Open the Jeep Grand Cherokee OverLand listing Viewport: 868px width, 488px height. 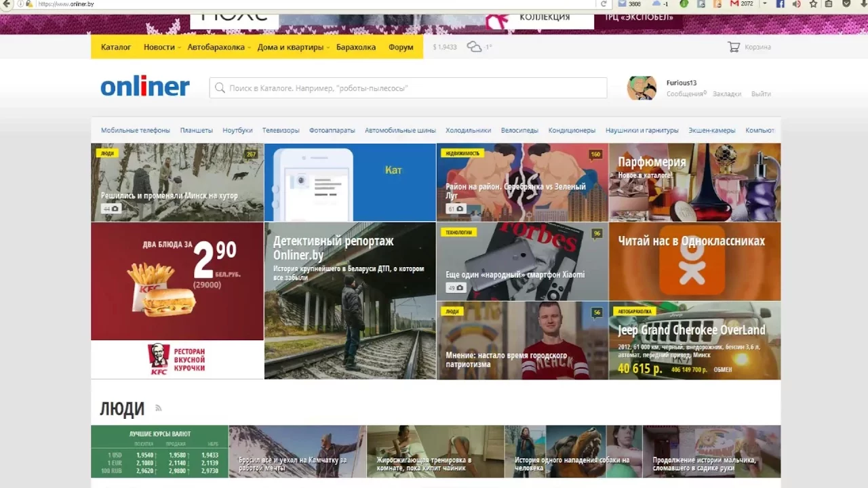(x=694, y=340)
